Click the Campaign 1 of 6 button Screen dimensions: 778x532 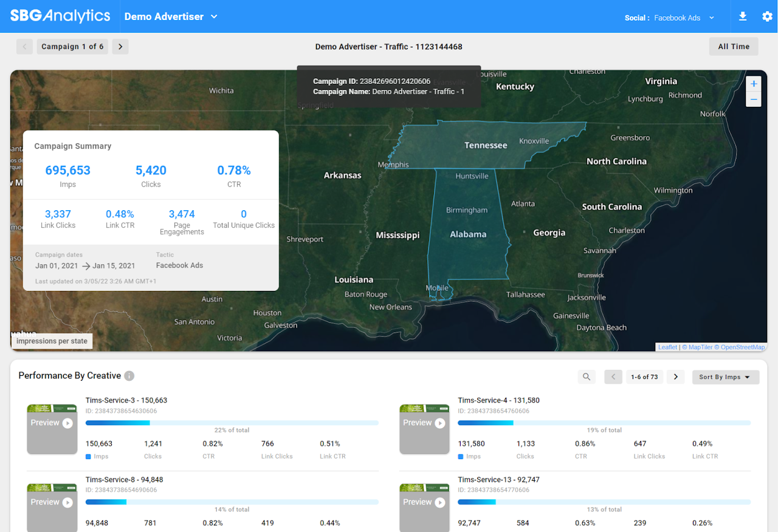click(72, 47)
